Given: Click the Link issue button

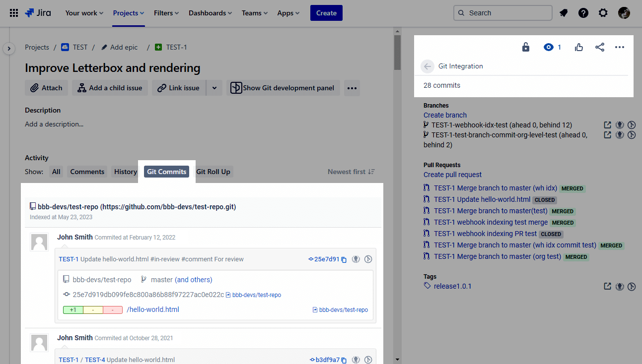Looking at the screenshot, I should click(x=179, y=88).
